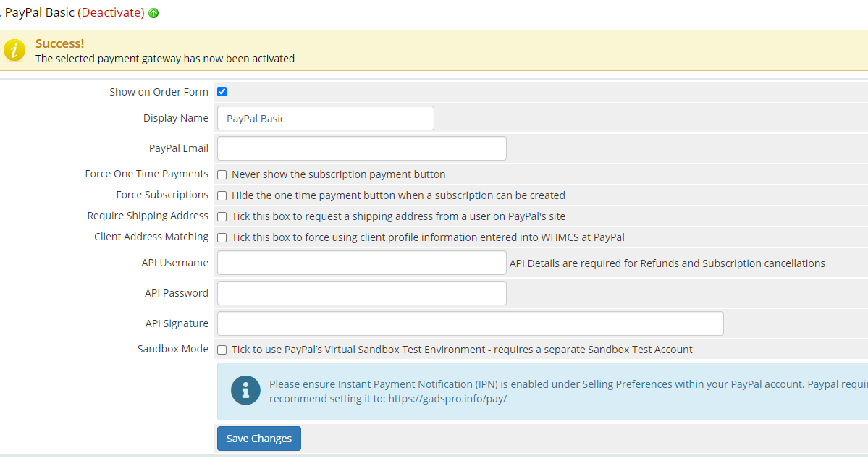
Task: Click the 'API Username' label
Action: 175,263
